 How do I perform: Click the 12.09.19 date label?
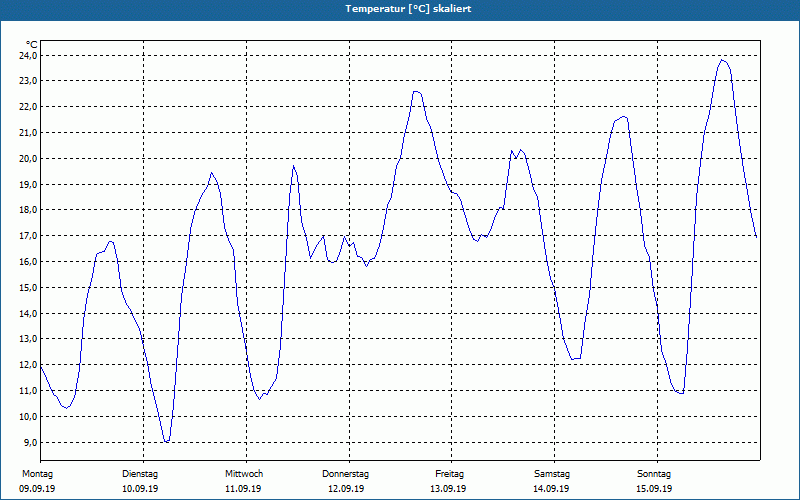(346, 489)
